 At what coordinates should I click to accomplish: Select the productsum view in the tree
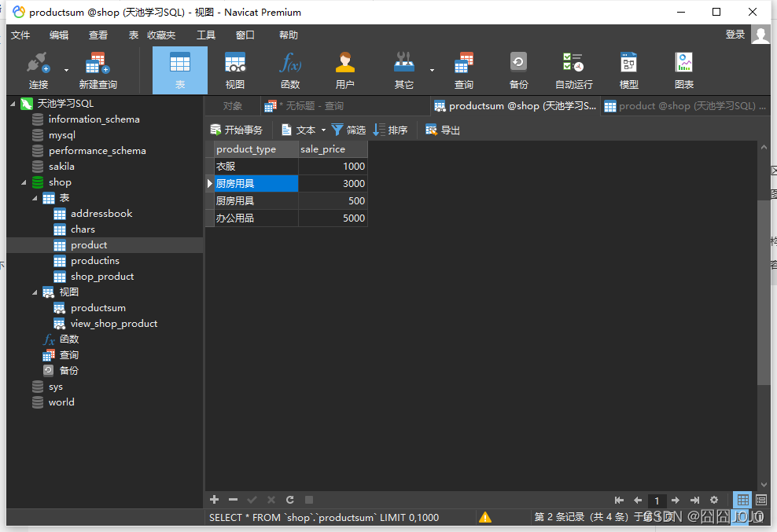(98, 308)
